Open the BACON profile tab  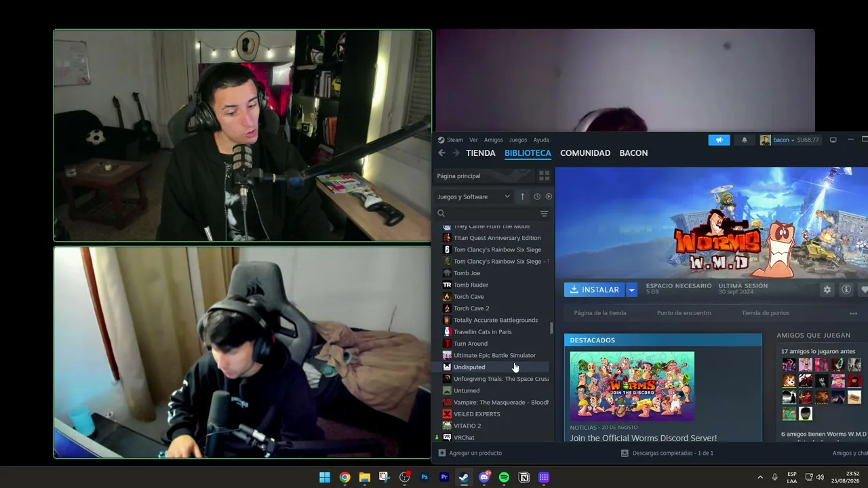[633, 153]
